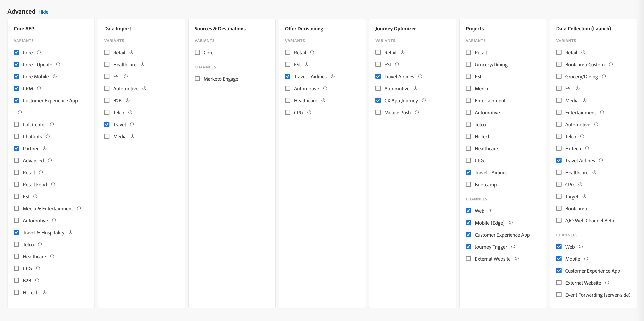Viewport: 644px width, 321px height.
Task: Open info icon next to Chatbots
Action: (x=48, y=136)
